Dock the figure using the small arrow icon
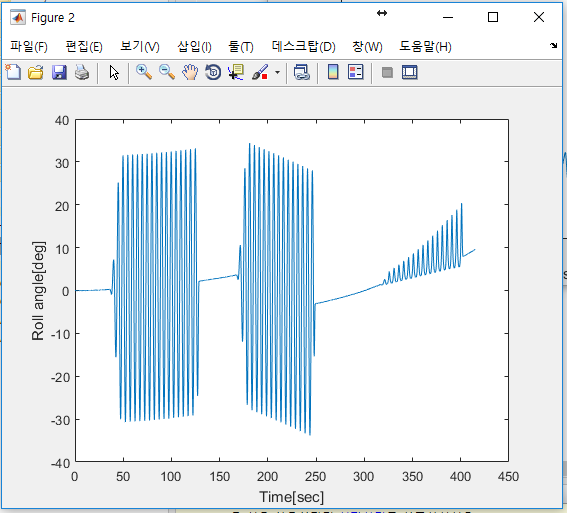Viewport: 567px width, 513px height. [553, 46]
